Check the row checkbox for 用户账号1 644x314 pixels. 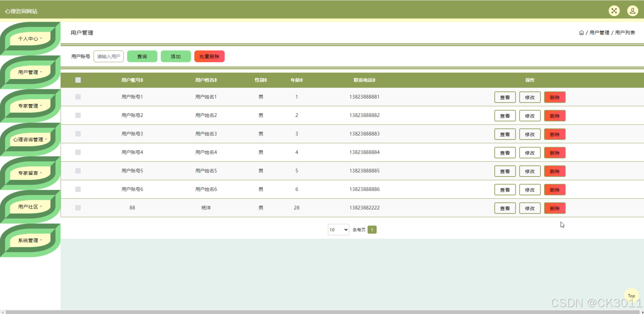click(78, 97)
